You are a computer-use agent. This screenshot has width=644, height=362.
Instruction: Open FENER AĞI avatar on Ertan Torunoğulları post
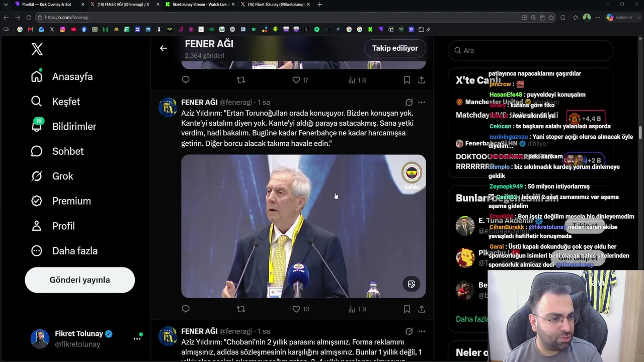168,107
